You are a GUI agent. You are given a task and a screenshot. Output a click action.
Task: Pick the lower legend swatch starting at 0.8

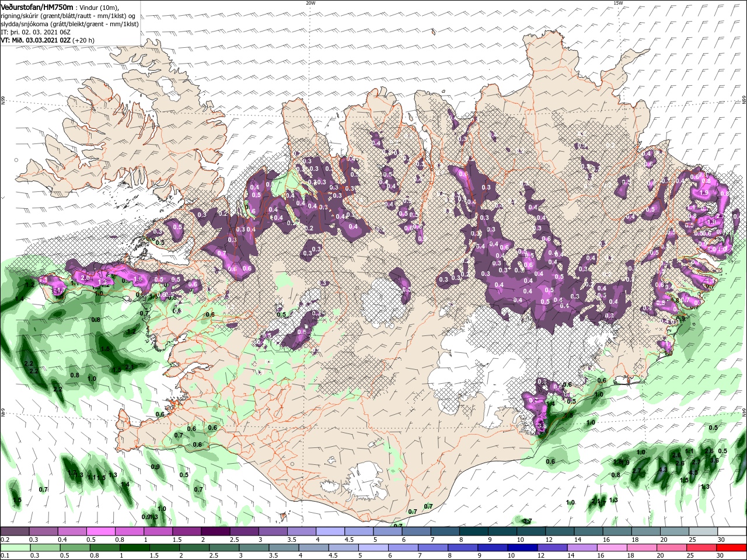pos(105,548)
